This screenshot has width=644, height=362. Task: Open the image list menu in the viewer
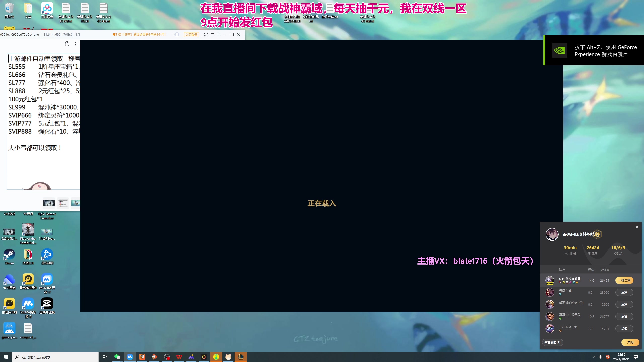(x=213, y=35)
